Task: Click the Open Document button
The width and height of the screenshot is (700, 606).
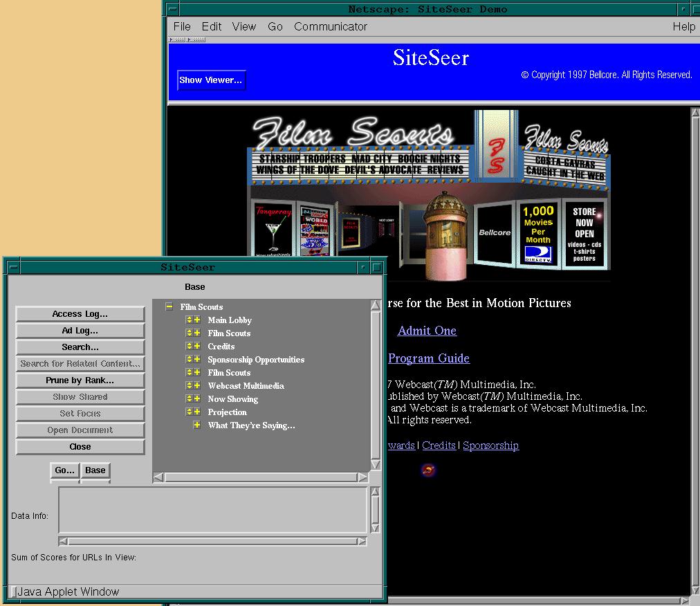Action: click(80, 430)
